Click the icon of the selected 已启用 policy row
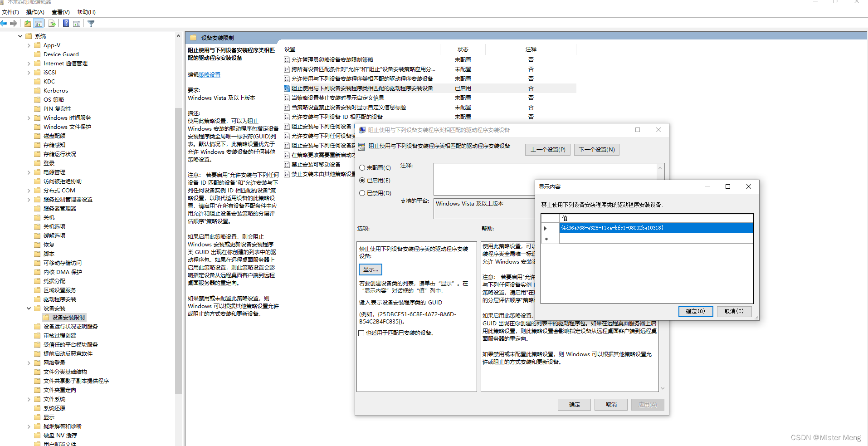The image size is (868, 446). pyautogui.click(x=287, y=88)
